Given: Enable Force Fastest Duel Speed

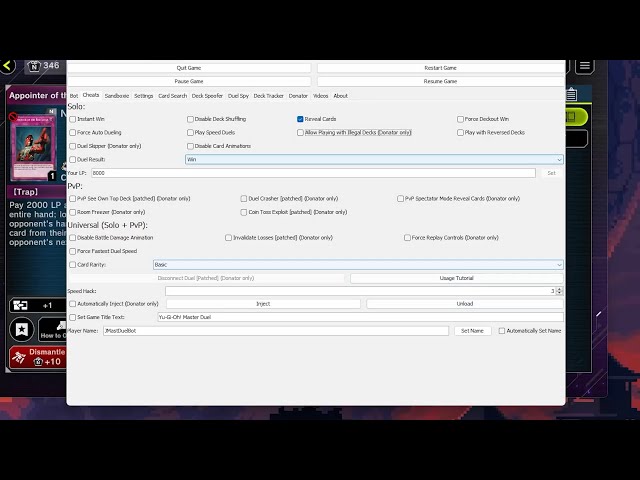Looking at the screenshot, I should (x=73, y=251).
